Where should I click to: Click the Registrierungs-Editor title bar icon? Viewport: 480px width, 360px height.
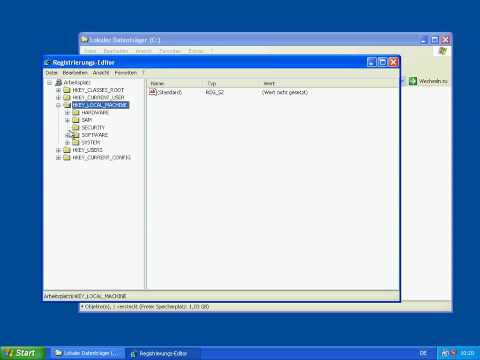click(47, 63)
